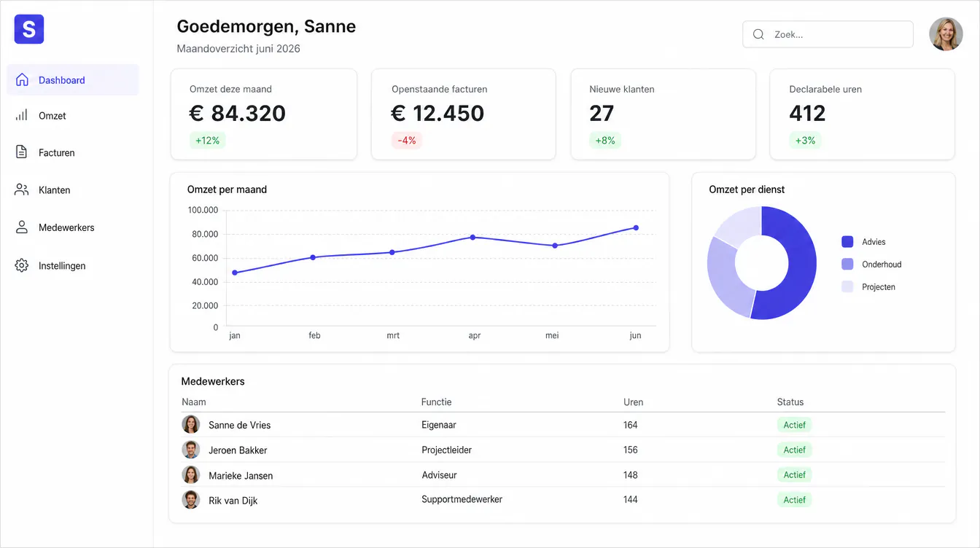Screen dimensions: 980x548
Task: Click the jun data point on line chart
Action: (x=636, y=228)
